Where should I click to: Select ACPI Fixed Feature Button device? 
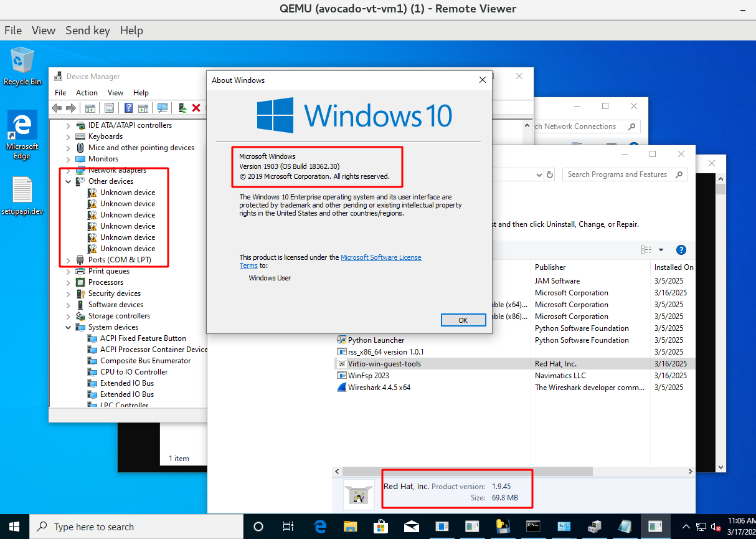coord(143,338)
